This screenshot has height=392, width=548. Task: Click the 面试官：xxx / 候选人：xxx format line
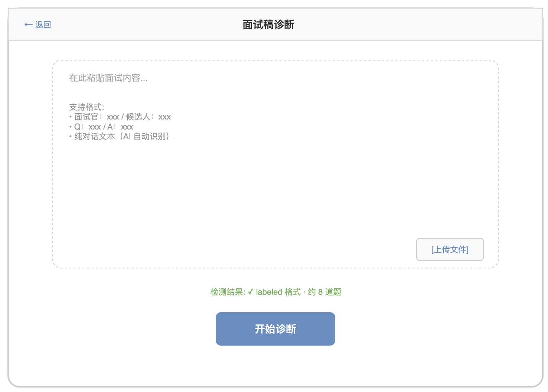(x=120, y=117)
